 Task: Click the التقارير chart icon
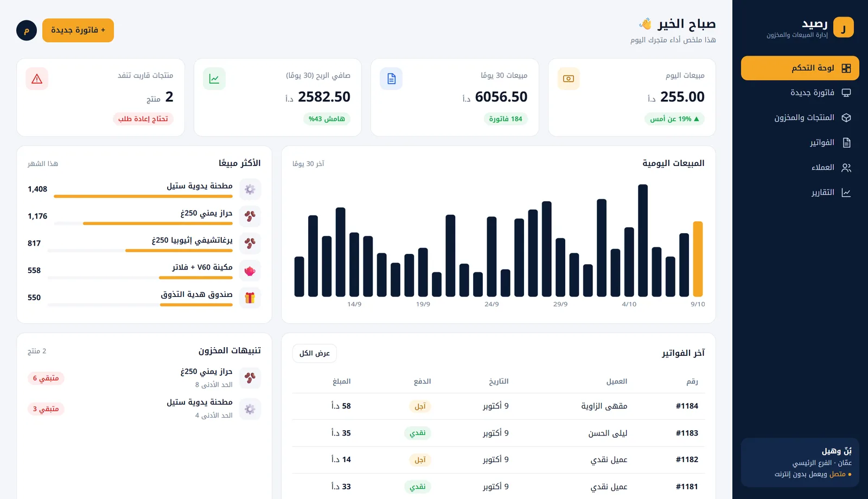846,193
